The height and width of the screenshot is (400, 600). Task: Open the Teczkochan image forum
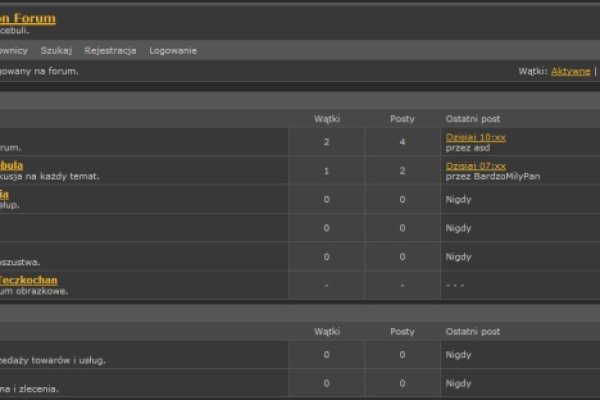click(x=28, y=281)
